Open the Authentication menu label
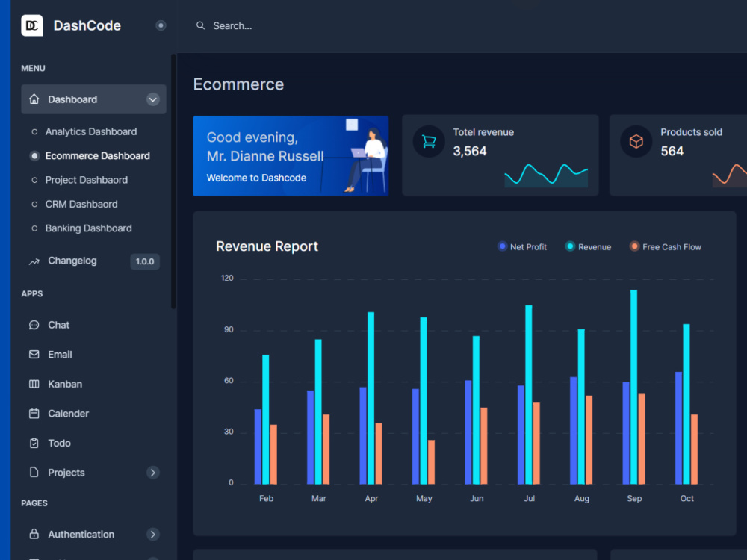 [81, 535]
